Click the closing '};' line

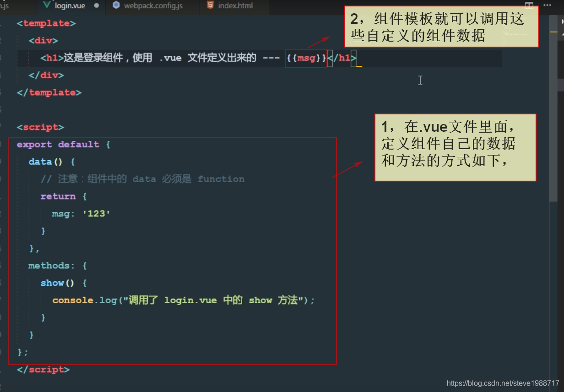pos(23,353)
